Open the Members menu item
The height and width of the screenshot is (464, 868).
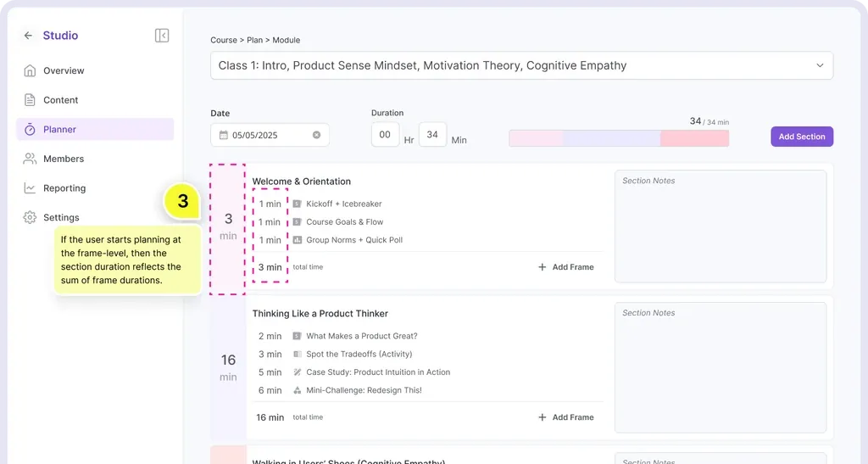click(95, 159)
